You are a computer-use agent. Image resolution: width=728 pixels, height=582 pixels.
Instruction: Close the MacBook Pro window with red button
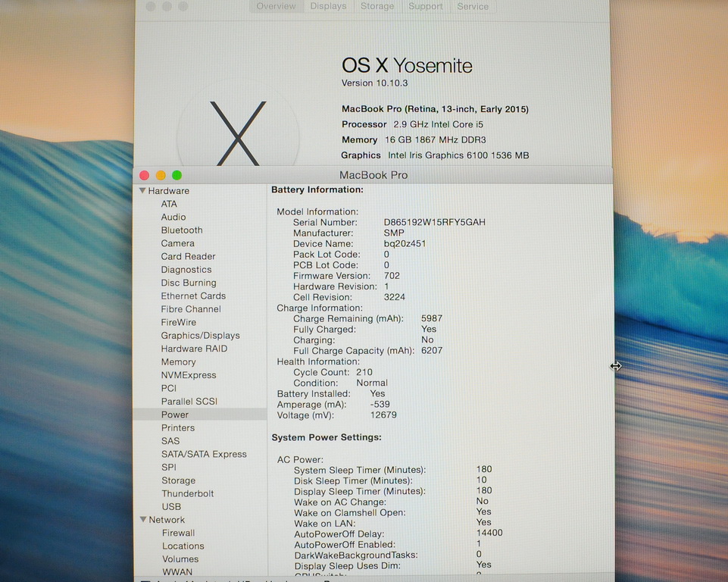(x=144, y=175)
